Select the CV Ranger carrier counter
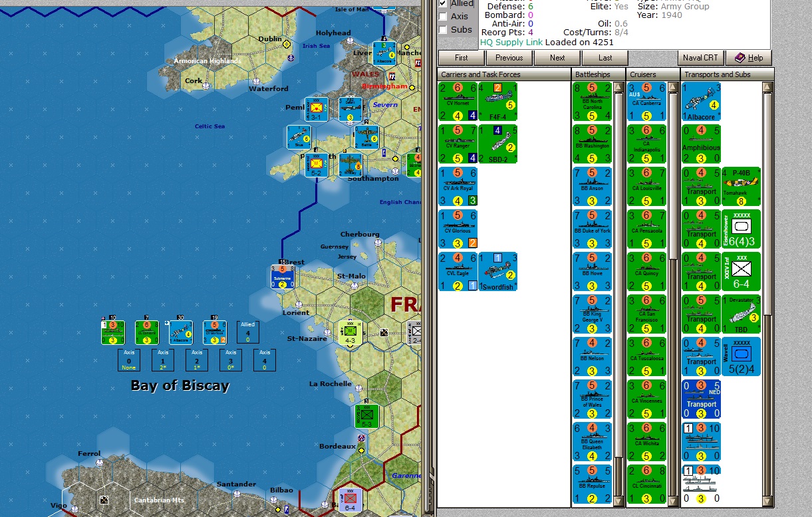This screenshot has height=517, width=812. point(458,144)
